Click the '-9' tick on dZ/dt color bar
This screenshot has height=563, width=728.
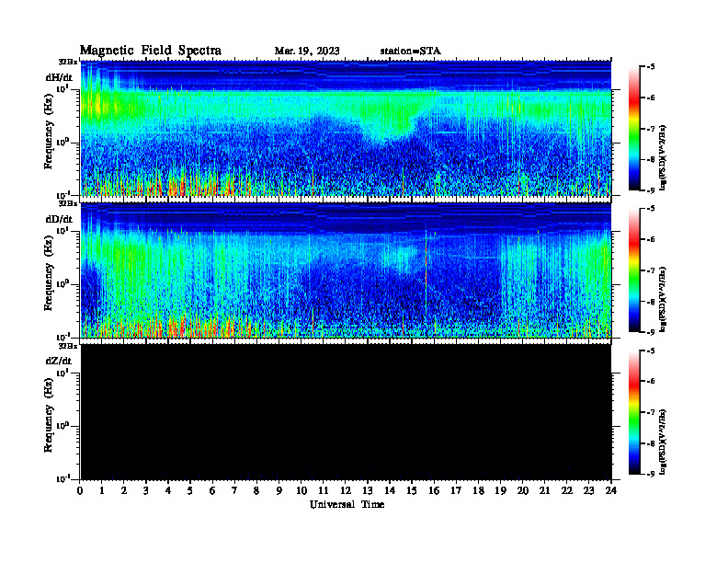(650, 474)
